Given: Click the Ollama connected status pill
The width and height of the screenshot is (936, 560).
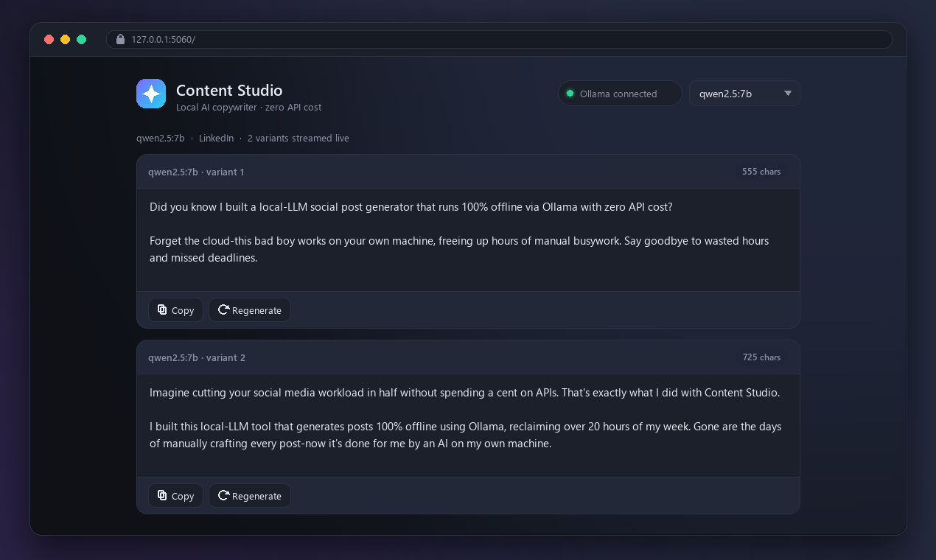Looking at the screenshot, I should coord(620,94).
